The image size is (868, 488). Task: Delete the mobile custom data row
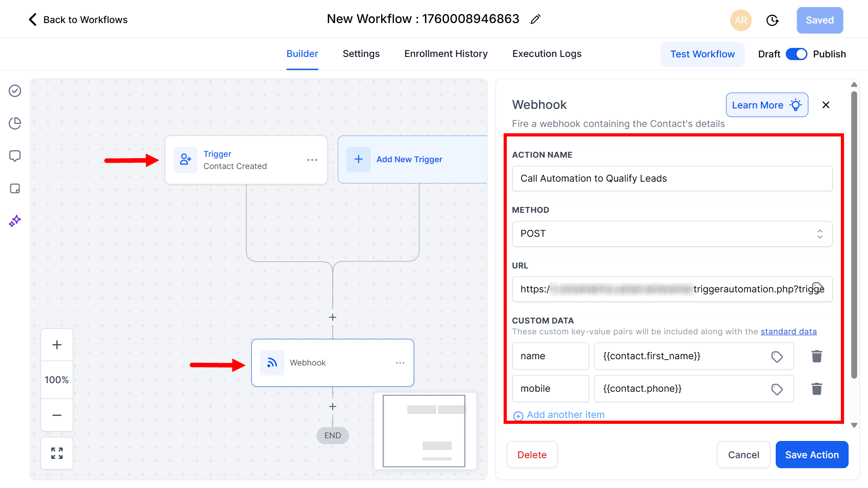click(x=816, y=389)
